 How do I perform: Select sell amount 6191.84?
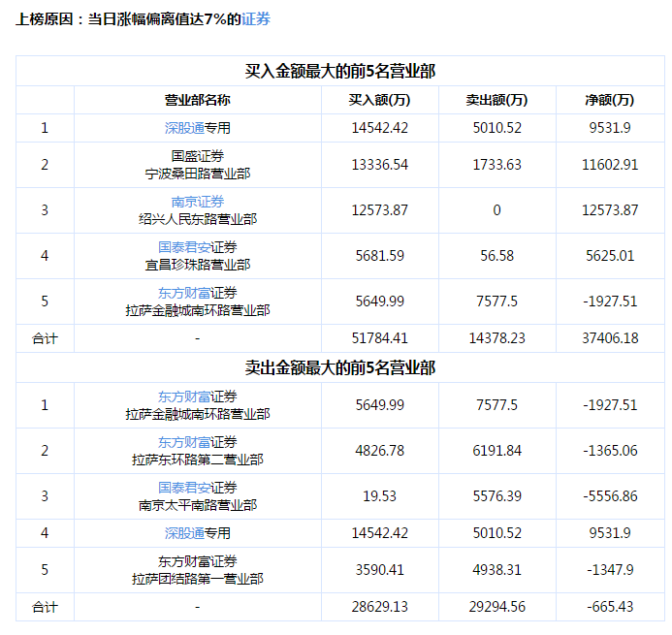(497, 451)
